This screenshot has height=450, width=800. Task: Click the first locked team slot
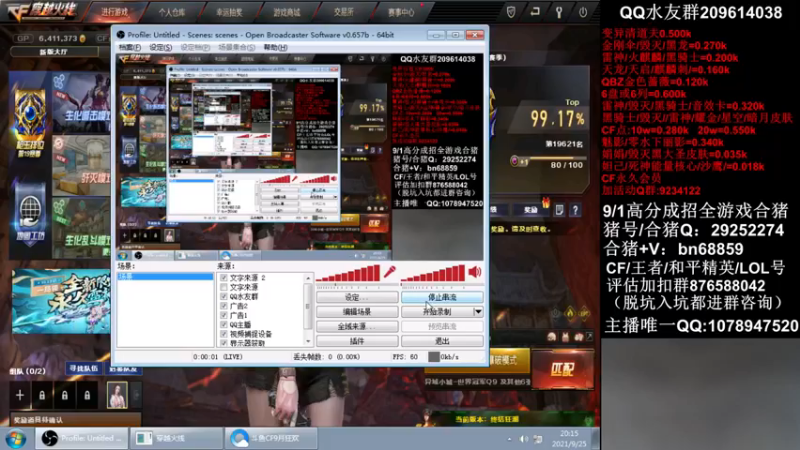pyautogui.click(x=42, y=395)
